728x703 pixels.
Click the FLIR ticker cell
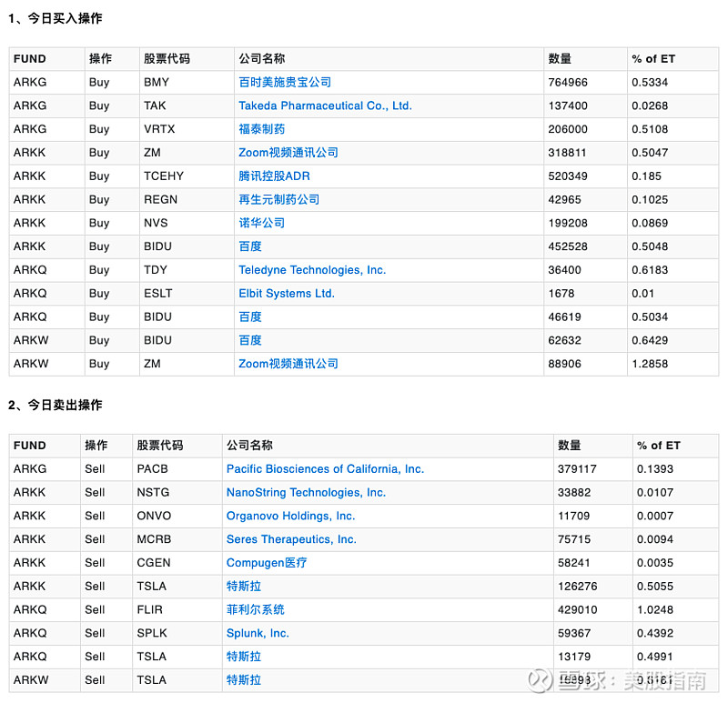tap(177, 609)
